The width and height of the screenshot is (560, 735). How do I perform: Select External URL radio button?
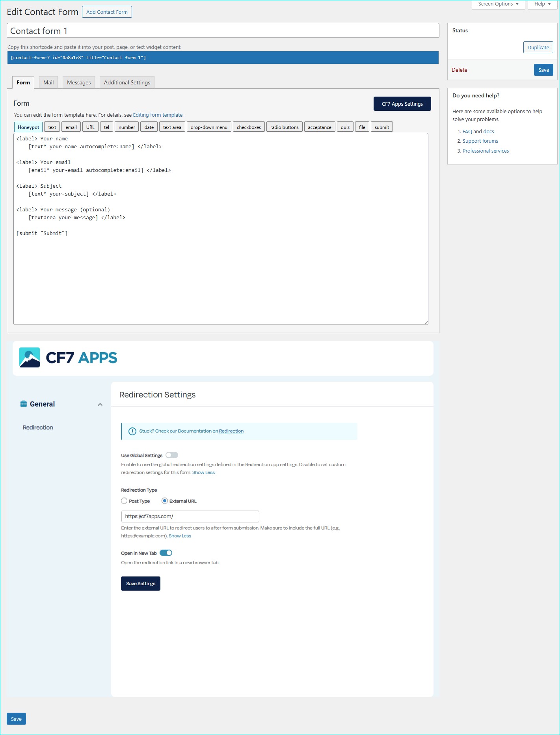(x=165, y=501)
